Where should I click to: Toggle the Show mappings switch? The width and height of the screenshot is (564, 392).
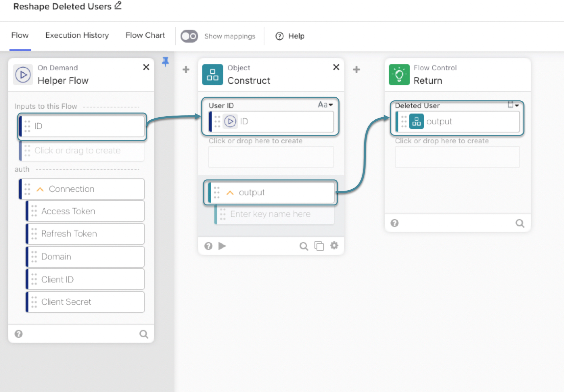189,36
